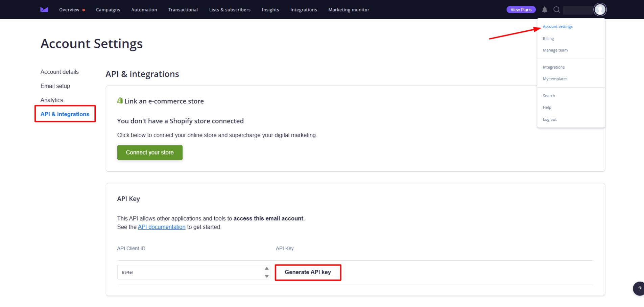
Task: Click the Shopify icon next to e-commerce store
Action: pyautogui.click(x=120, y=100)
